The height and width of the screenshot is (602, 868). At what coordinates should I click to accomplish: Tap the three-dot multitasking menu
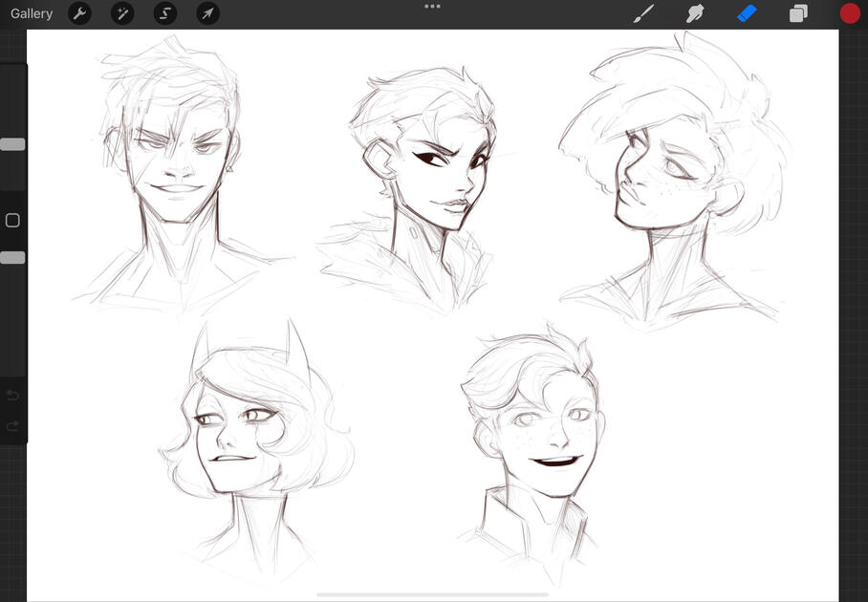pos(432,7)
